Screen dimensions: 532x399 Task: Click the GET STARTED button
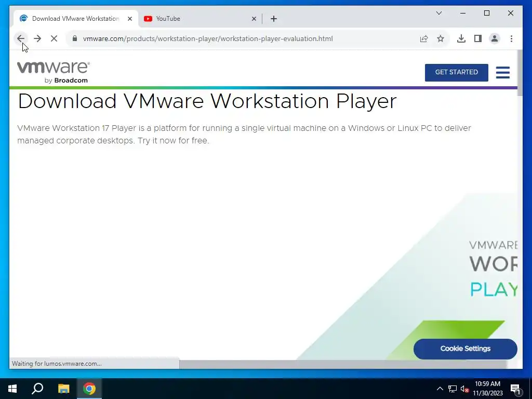click(456, 72)
